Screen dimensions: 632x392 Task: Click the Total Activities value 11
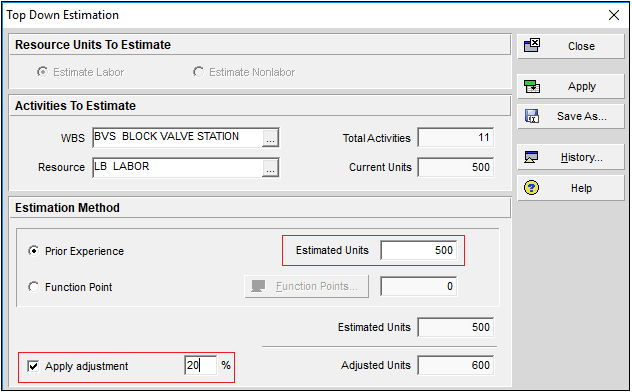coord(455,137)
